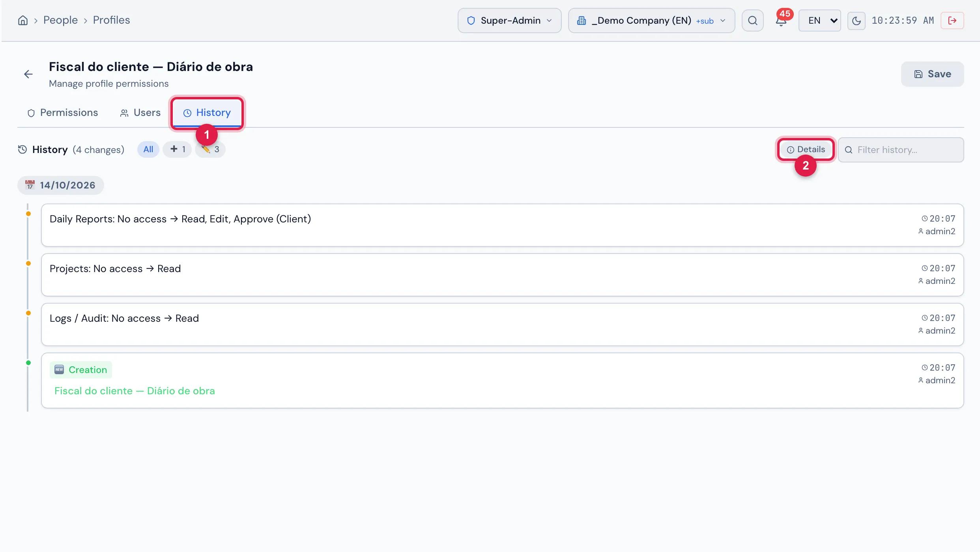Switch to the Users tab
Screen dimensions: 980x552
point(140,113)
